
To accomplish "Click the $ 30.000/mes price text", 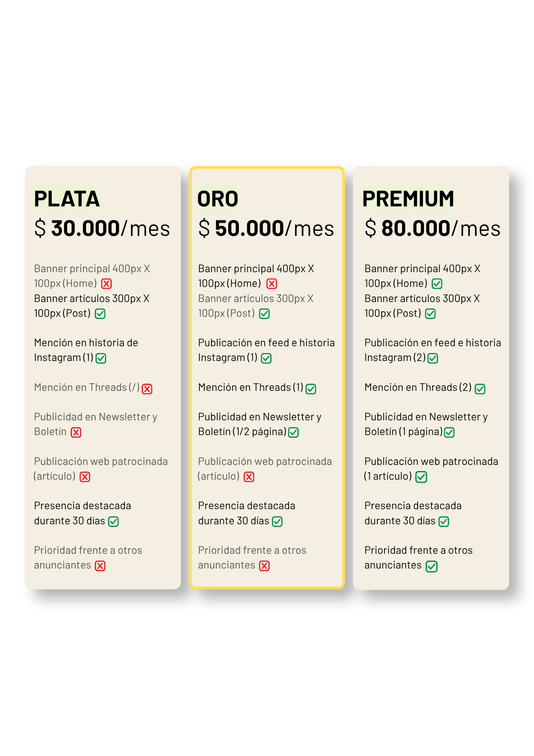I will (x=102, y=228).
